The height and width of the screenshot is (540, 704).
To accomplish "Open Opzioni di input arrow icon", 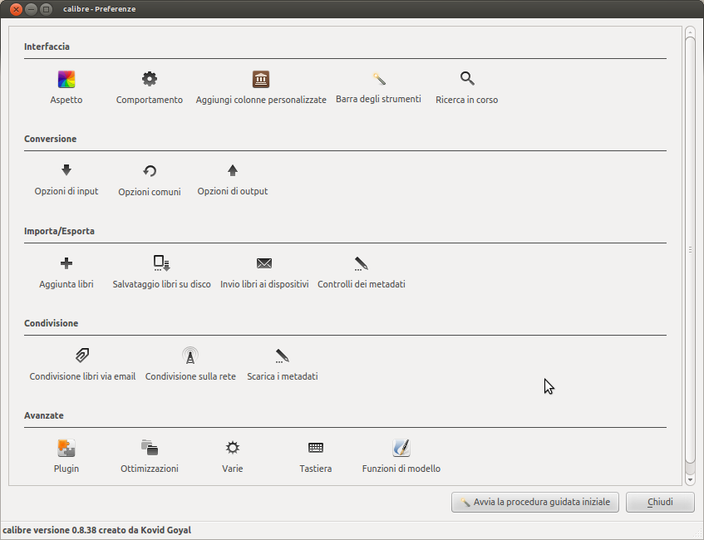I will pos(66,170).
